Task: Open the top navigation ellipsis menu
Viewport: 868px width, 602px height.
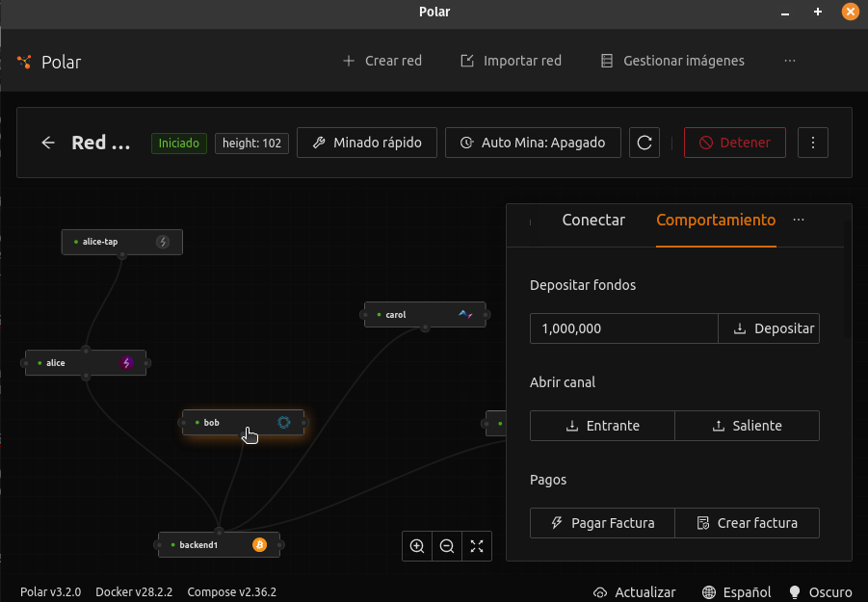Action: (790, 61)
